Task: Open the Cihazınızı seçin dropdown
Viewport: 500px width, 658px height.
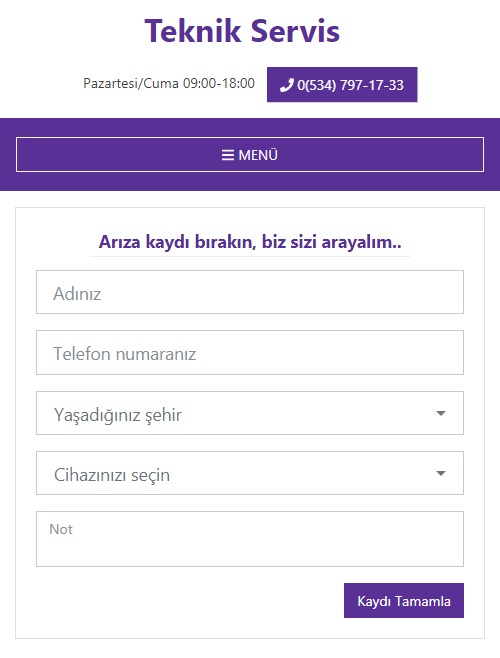Action: click(x=250, y=473)
